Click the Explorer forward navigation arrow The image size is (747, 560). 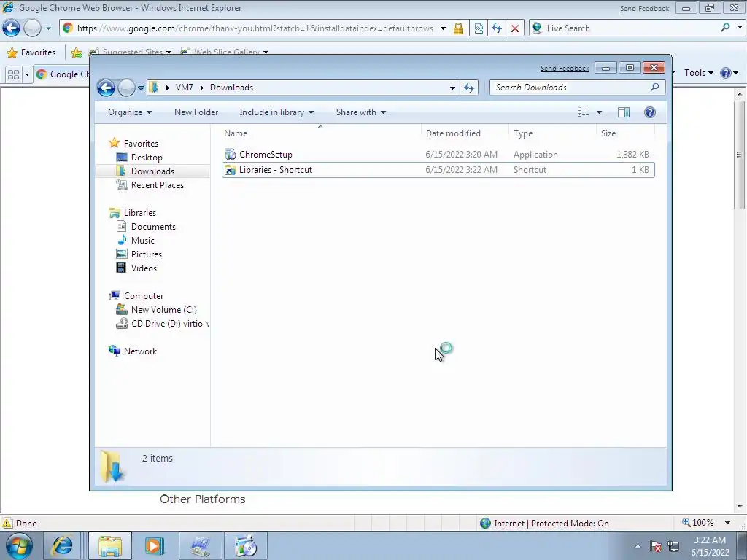125,87
